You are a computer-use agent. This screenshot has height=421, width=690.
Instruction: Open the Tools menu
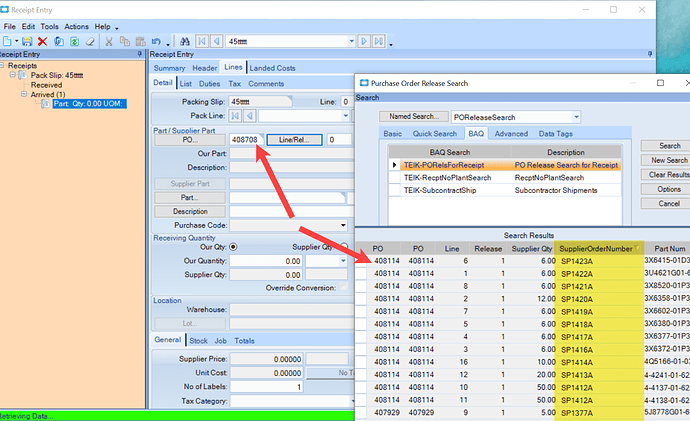tap(49, 26)
